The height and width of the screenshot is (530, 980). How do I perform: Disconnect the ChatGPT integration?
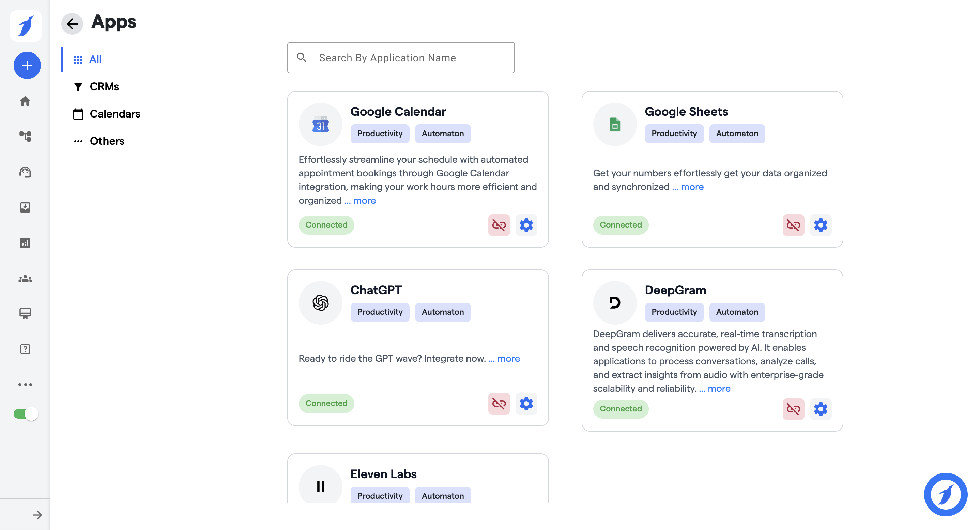click(499, 403)
